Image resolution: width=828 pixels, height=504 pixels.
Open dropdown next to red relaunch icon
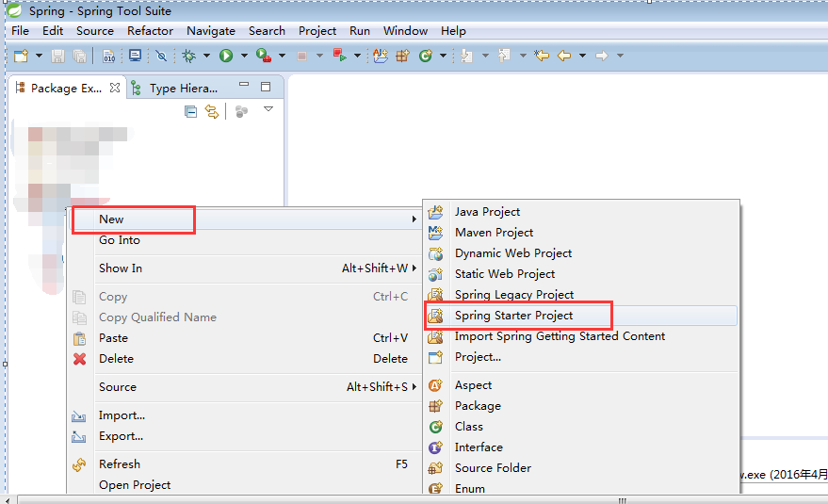[x=357, y=56]
